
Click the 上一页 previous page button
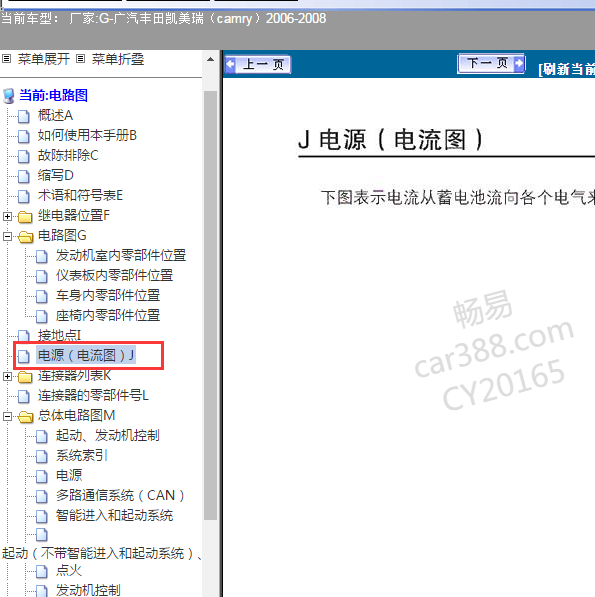258,64
